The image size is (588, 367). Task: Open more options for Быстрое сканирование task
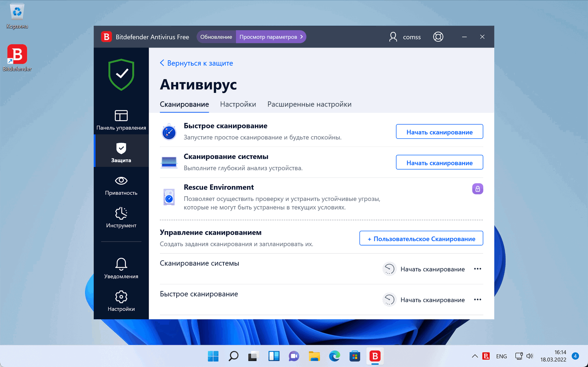(477, 300)
